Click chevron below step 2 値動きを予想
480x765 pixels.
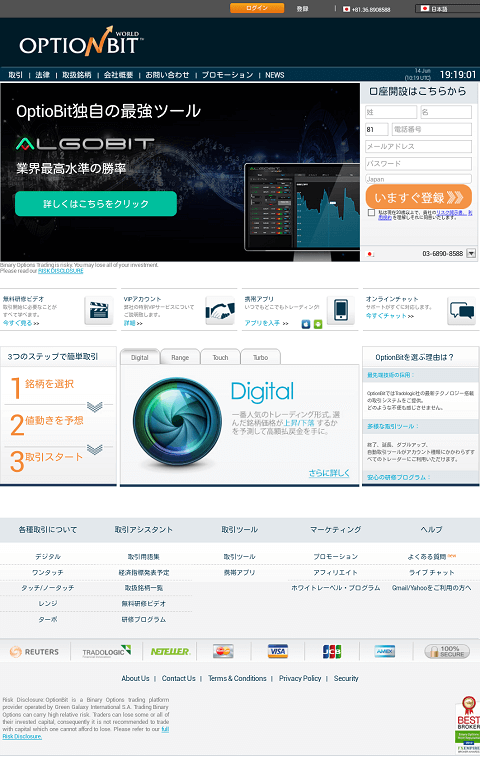coord(95,449)
